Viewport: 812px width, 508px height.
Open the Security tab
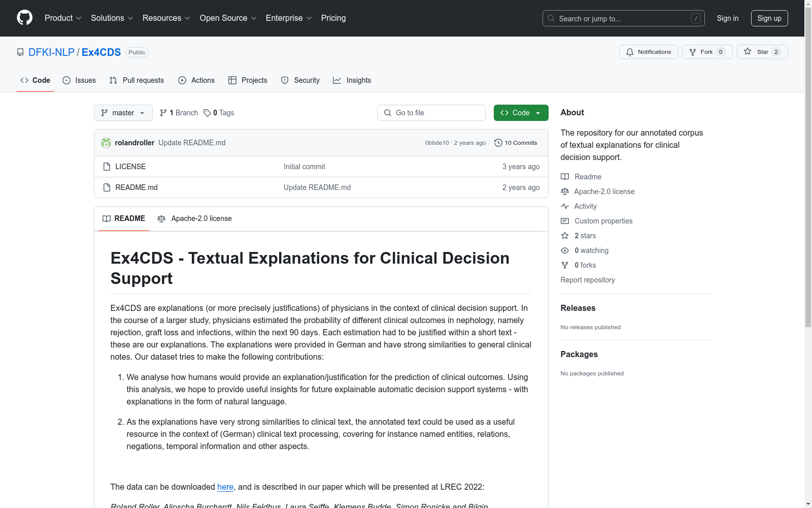(x=300, y=80)
